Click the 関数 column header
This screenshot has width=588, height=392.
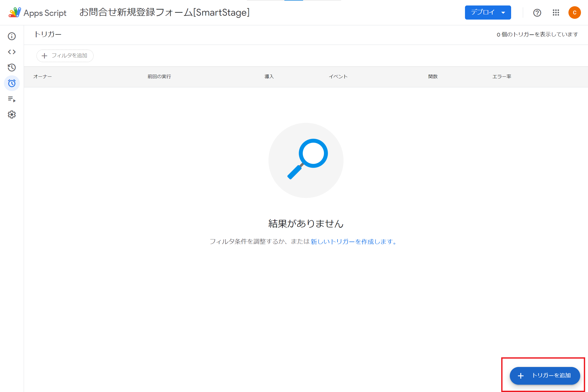pyautogui.click(x=433, y=76)
